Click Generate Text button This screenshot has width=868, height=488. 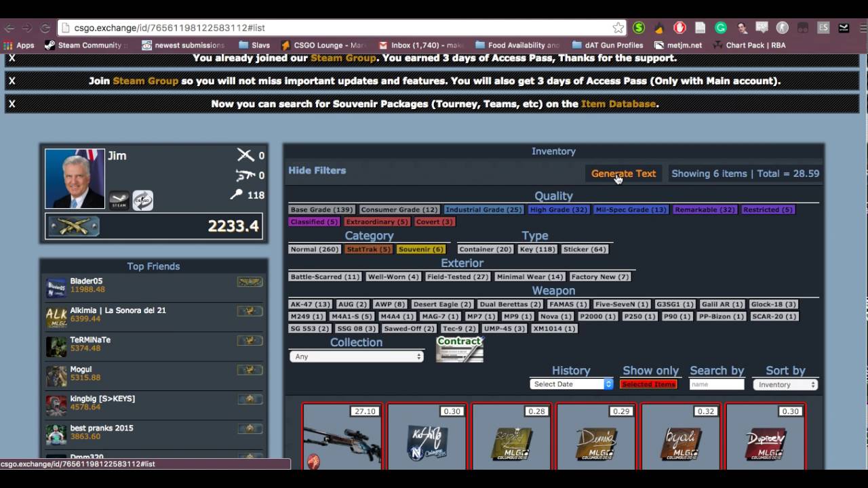623,174
